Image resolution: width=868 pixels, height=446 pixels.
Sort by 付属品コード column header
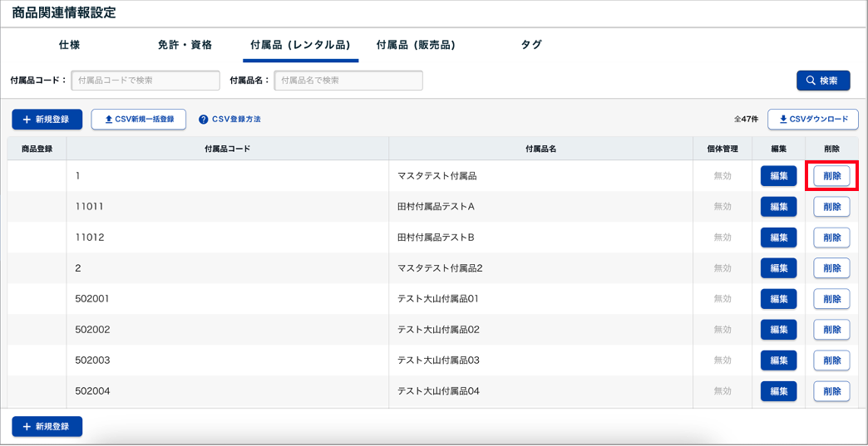[x=227, y=149]
